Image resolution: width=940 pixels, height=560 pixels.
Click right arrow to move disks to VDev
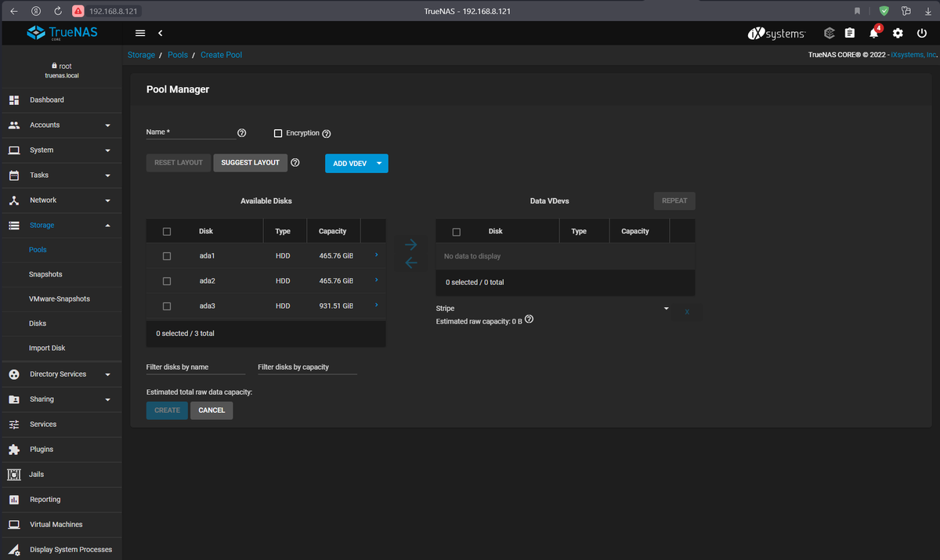[x=410, y=244]
